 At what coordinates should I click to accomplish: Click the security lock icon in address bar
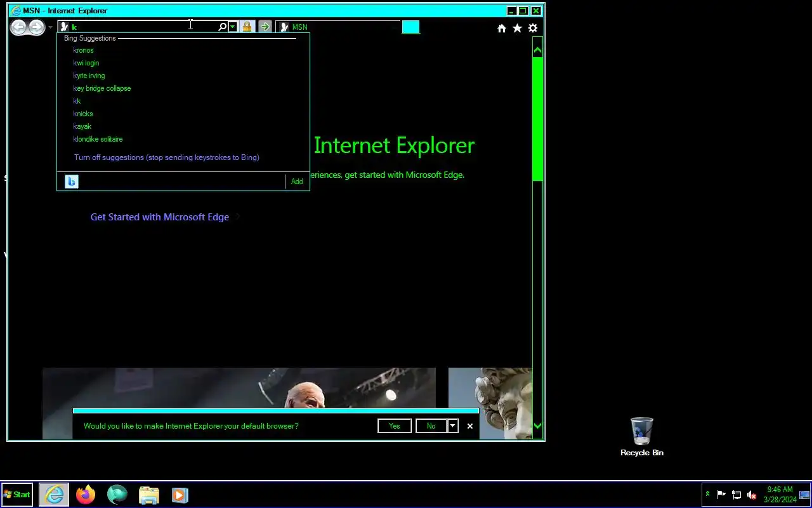tap(247, 27)
